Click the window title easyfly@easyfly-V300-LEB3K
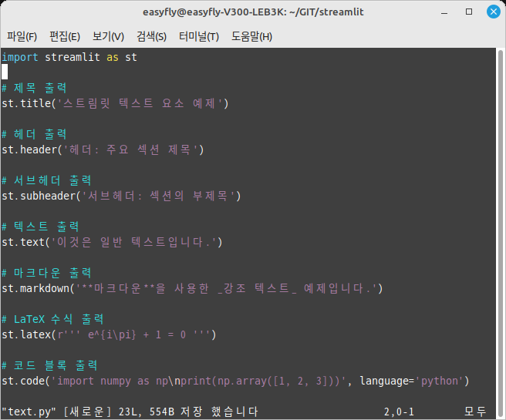The image size is (506, 420). 253,12
